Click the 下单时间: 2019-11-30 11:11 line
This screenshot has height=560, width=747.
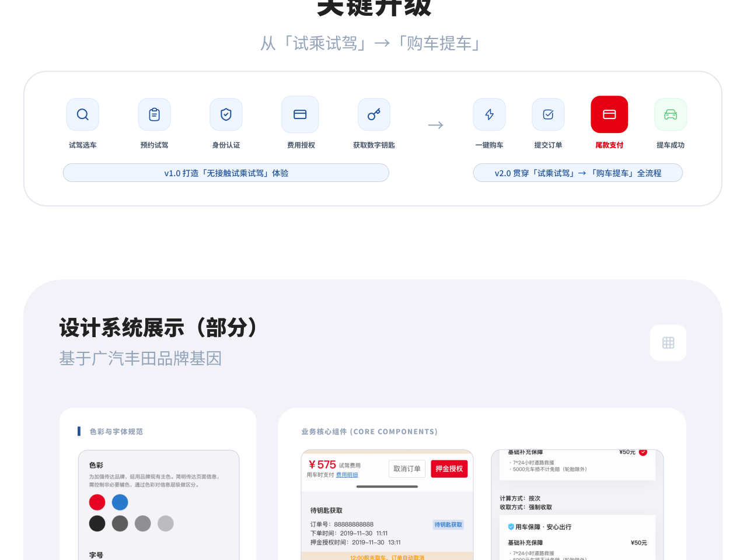pyautogui.click(x=349, y=533)
